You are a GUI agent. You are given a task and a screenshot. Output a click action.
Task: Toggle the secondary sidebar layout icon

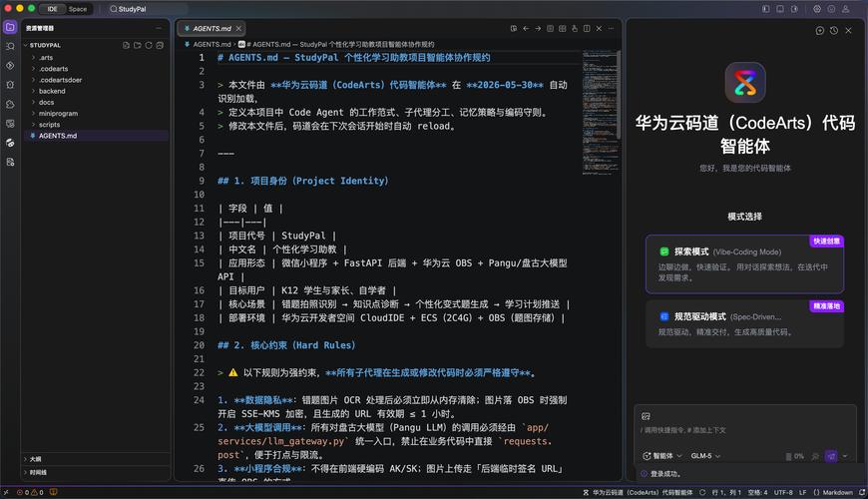[x=794, y=9]
